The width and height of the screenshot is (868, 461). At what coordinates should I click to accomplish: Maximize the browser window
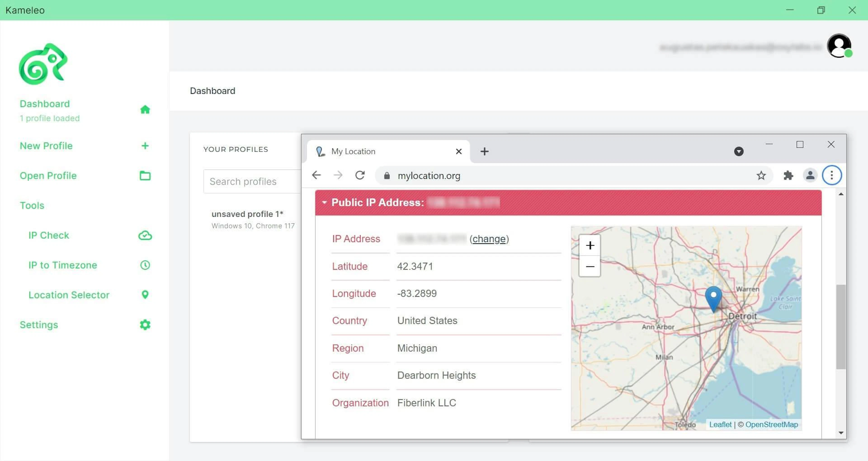click(800, 144)
